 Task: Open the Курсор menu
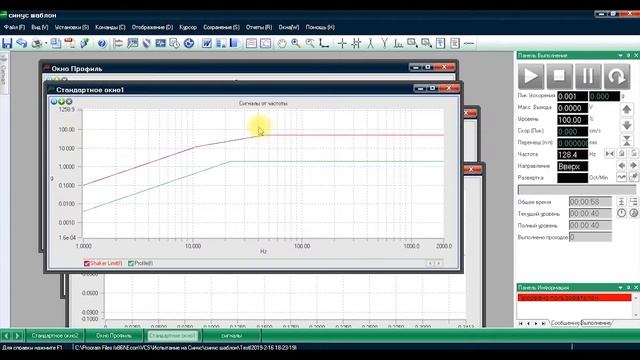pyautogui.click(x=188, y=27)
